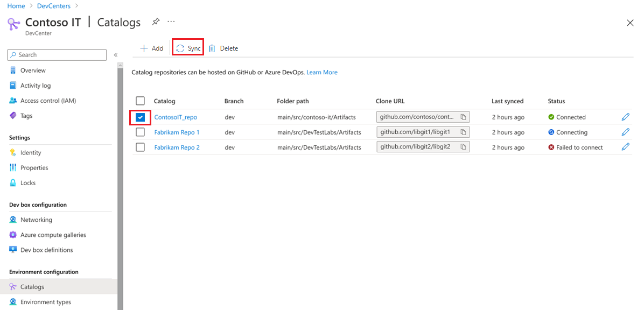The height and width of the screenshot is (310, 644).
Task: Close the Catalogs blade
Action: point(630,23)
